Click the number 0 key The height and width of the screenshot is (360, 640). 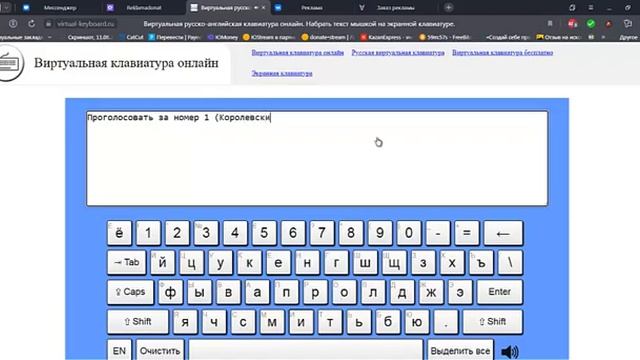click(x=409, y=233)
